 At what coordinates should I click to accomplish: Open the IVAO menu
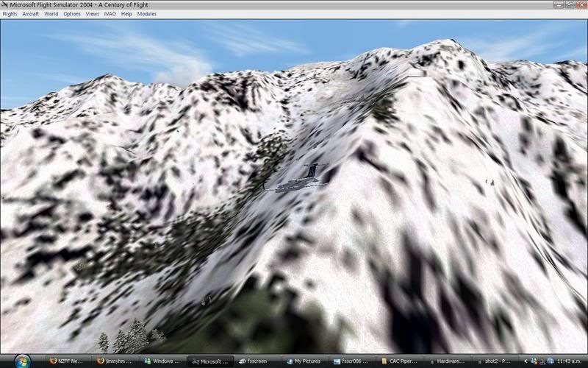tap(110, 14)
